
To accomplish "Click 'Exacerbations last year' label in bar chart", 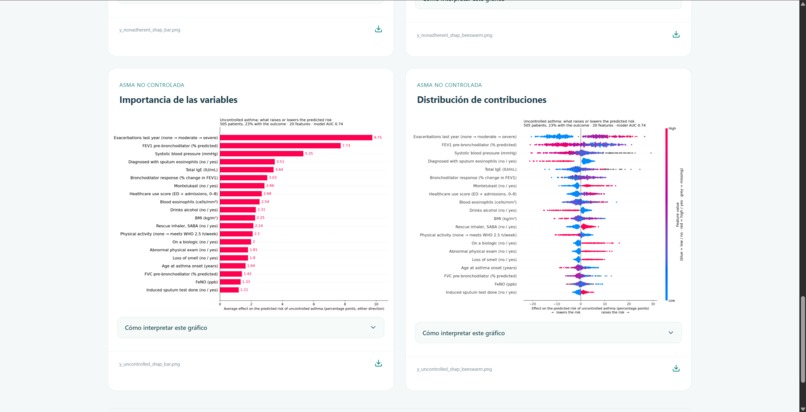I will pyautogui.click(x=166, y=138).
